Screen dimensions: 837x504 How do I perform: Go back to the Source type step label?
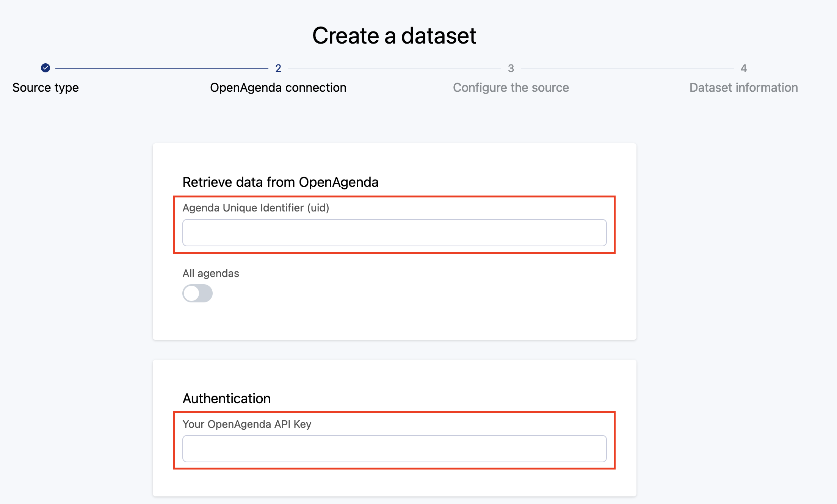click(45, 88)
